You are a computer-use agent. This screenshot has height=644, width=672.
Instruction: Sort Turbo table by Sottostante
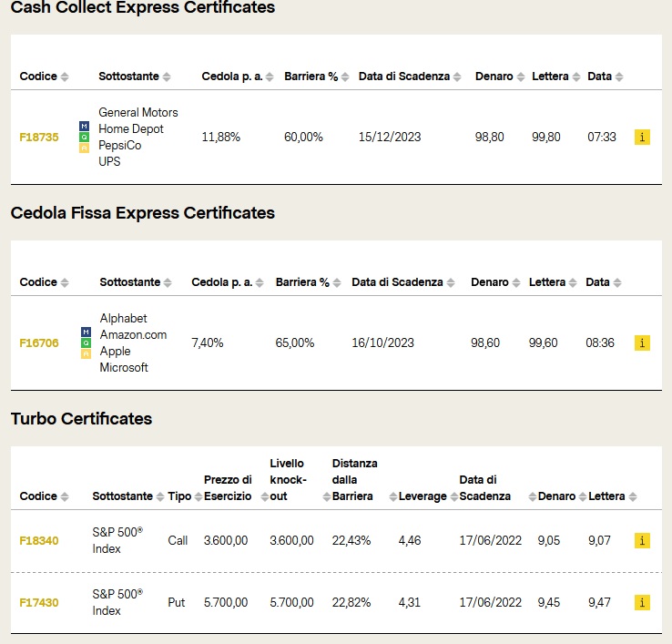160,497
